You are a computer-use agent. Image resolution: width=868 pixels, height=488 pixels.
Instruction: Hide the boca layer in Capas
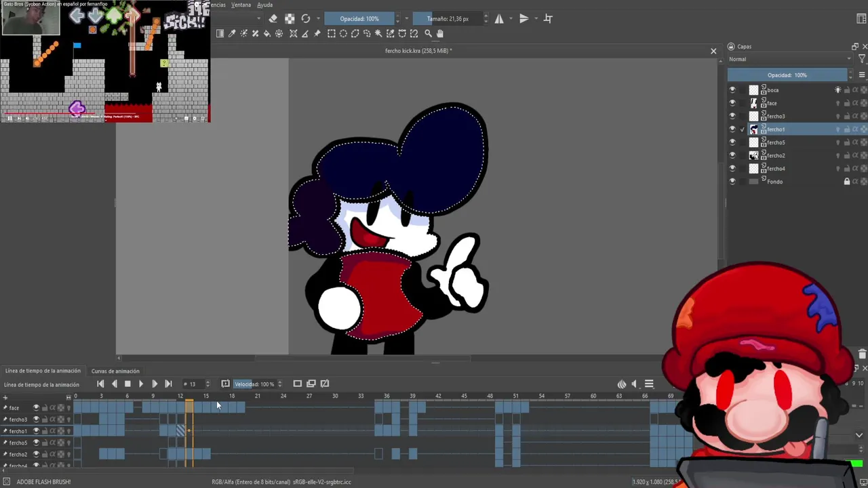point(732,90)
